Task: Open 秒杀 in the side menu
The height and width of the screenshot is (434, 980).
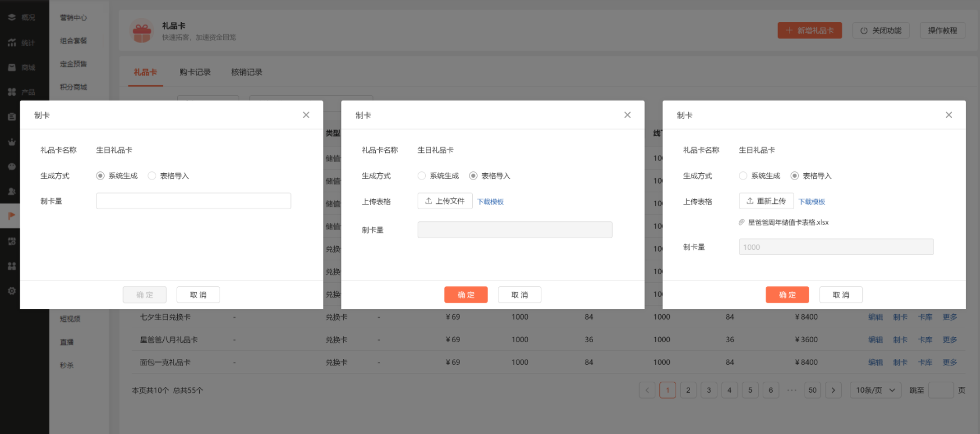Action: (x=67, y=365)
